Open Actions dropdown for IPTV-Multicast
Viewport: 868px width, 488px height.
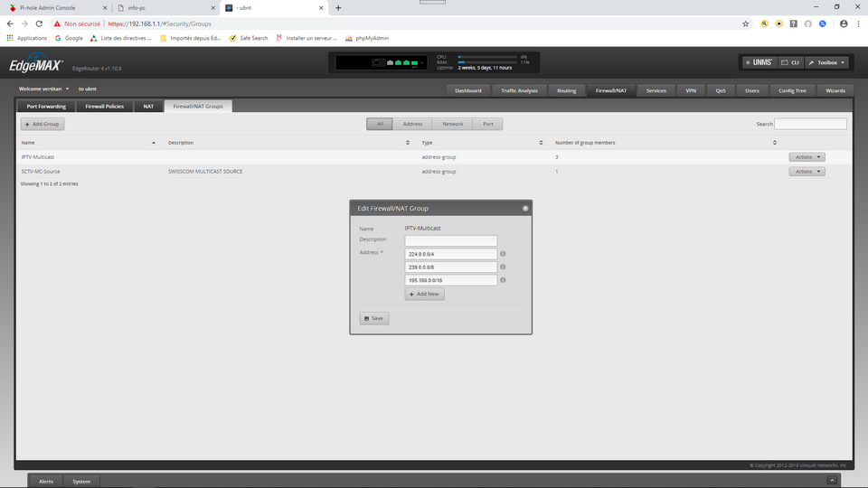click(x=807, y=157)
